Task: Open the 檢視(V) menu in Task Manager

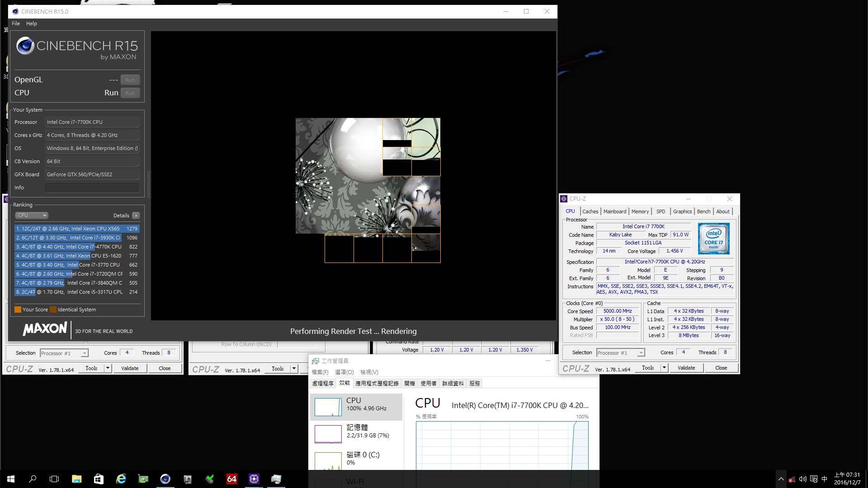Action: pyautogui.click(x=369, y=372)
